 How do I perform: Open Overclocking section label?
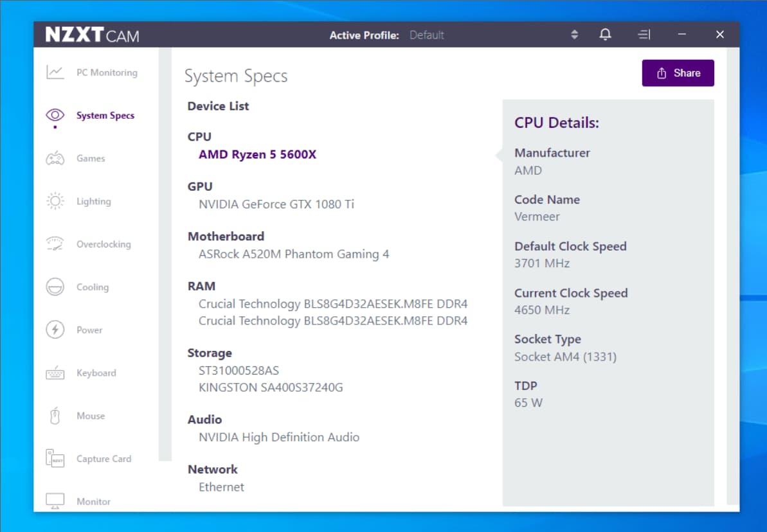point(104,244)
